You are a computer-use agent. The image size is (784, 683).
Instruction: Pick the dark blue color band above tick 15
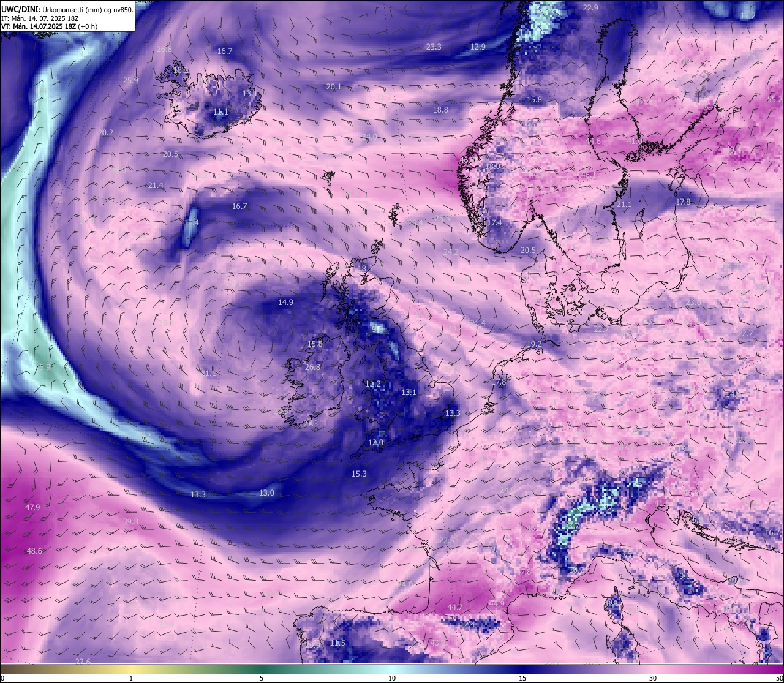(x=522, y=669)
